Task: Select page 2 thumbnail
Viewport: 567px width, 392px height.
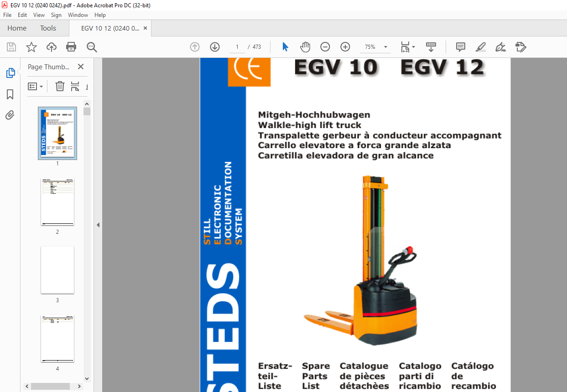Action: [x=57, y=202]
